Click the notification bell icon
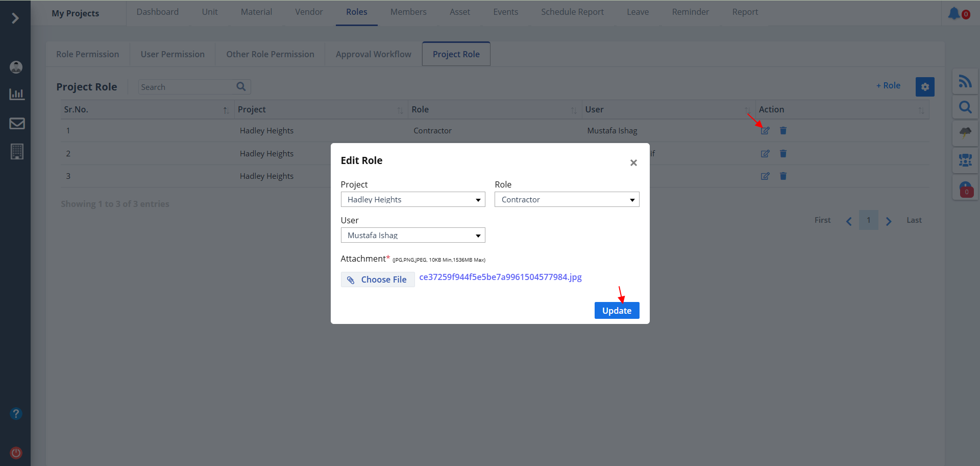This screenshot has height=466, width=980. coord(953,13)
